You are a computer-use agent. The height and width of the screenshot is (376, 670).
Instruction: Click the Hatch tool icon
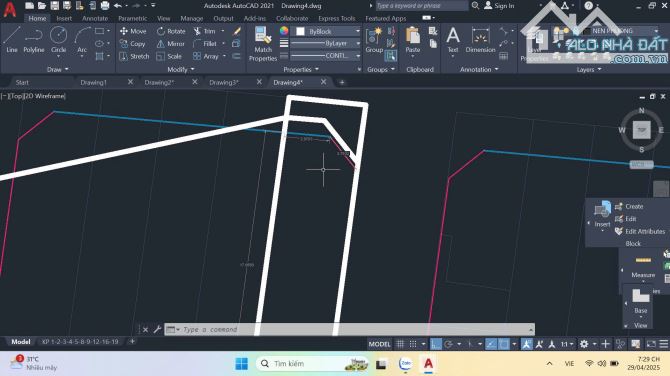pos(100,56)
